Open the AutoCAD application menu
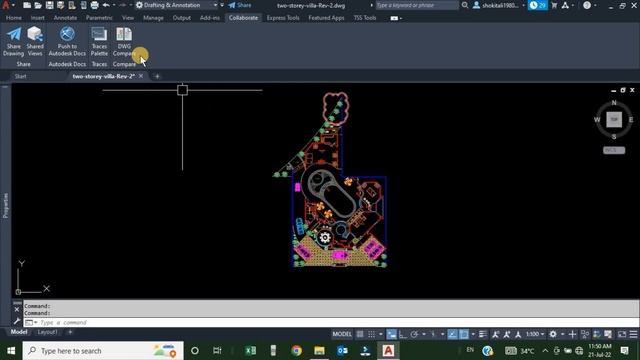640x360 pixels. coord(6,5)
